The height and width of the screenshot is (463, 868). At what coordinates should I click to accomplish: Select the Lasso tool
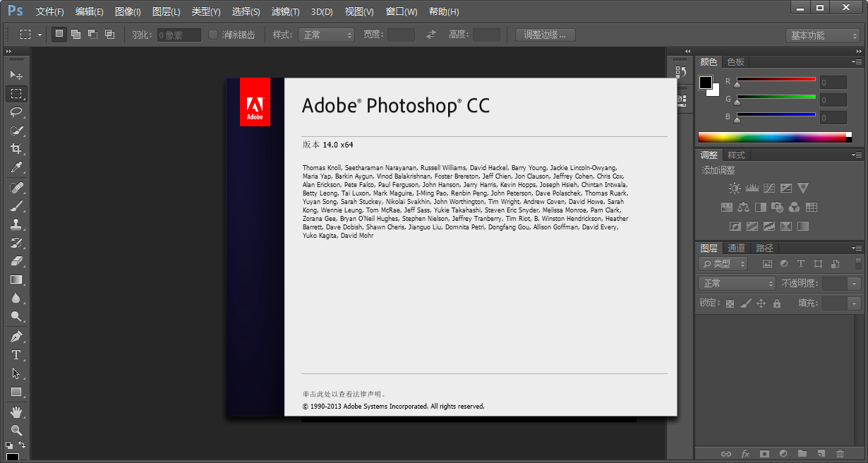[16, 112]
